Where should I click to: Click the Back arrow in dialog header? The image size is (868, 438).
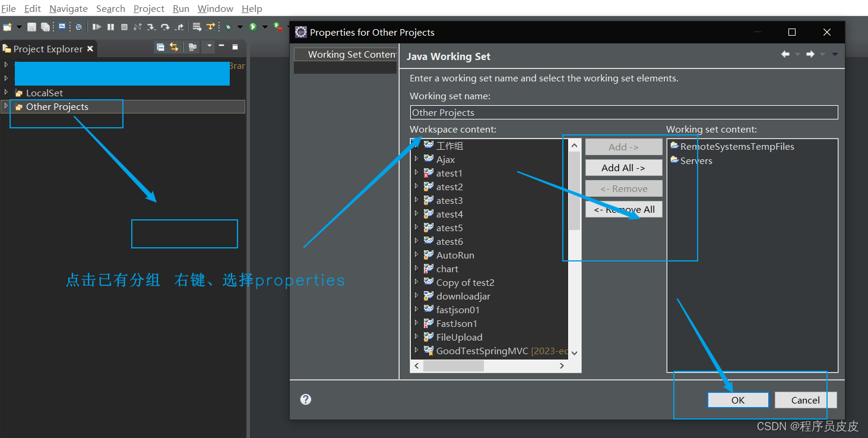[785, 54]
